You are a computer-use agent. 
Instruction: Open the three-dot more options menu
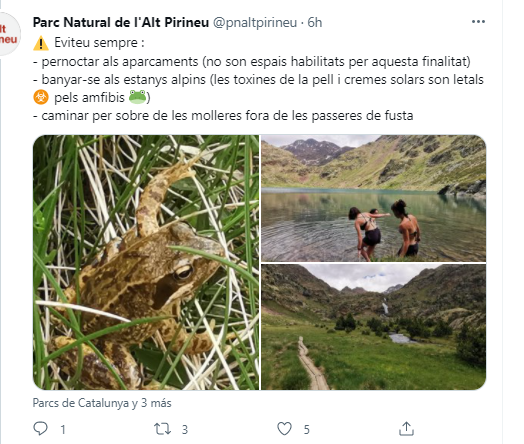coord(478,22)
